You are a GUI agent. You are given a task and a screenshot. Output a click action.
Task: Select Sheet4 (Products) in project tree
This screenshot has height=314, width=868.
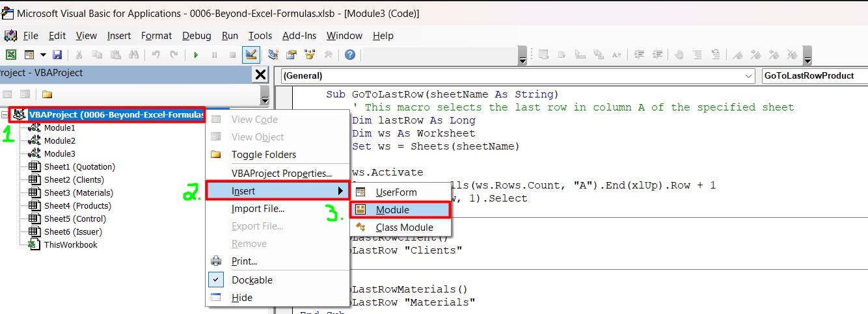77,206
